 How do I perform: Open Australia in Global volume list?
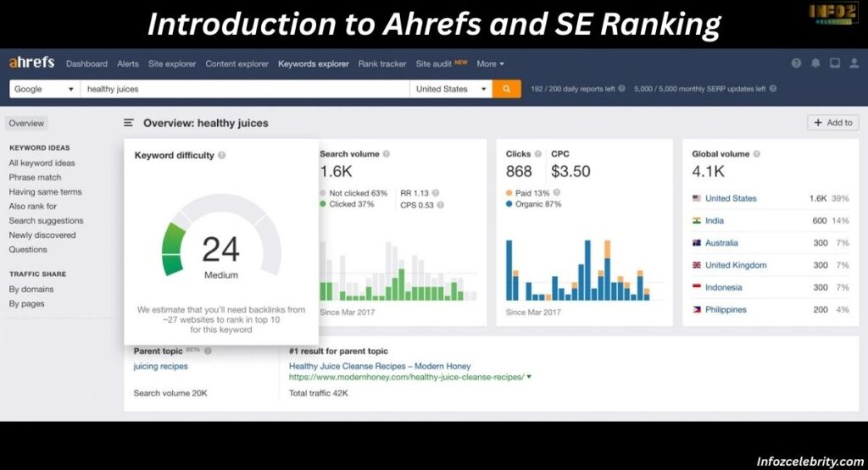click(721, 243)
